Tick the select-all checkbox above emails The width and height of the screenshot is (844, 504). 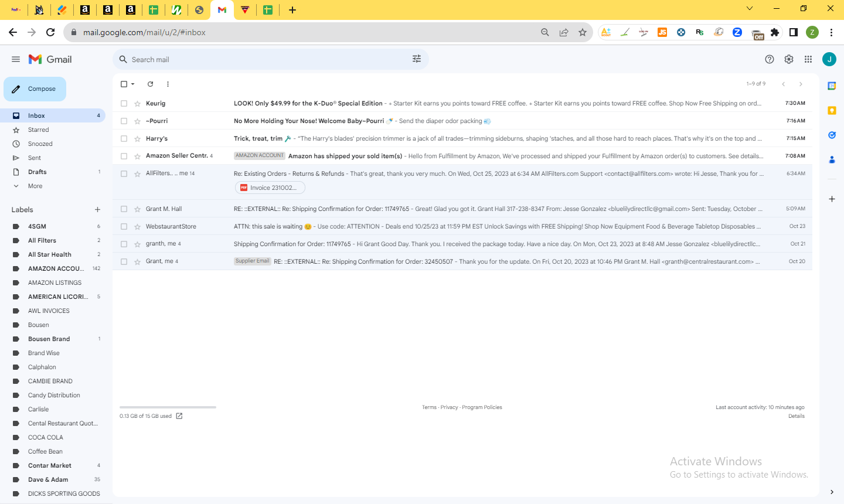tap(124, 84)
